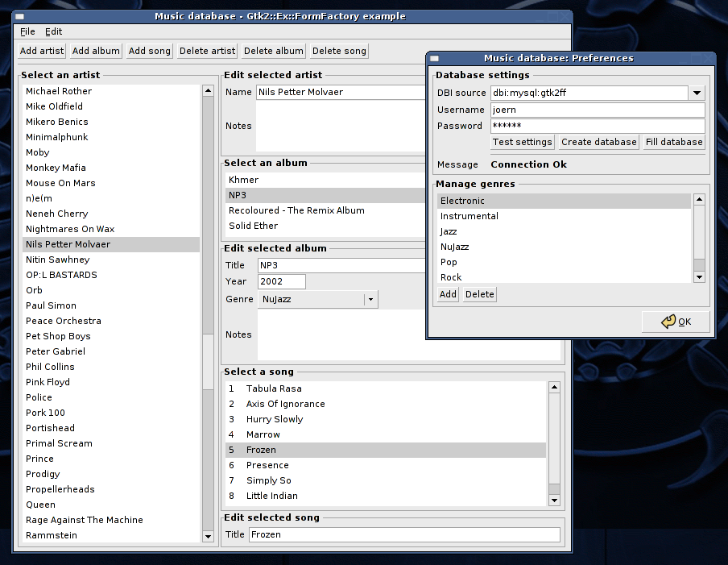Click the Fill database button

(x=674, y=142)
